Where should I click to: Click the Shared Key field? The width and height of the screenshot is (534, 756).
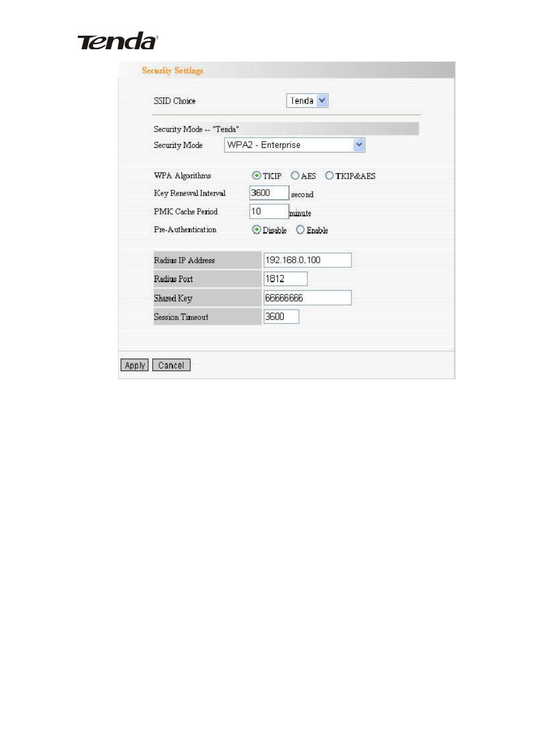click(x=307, y=297)
